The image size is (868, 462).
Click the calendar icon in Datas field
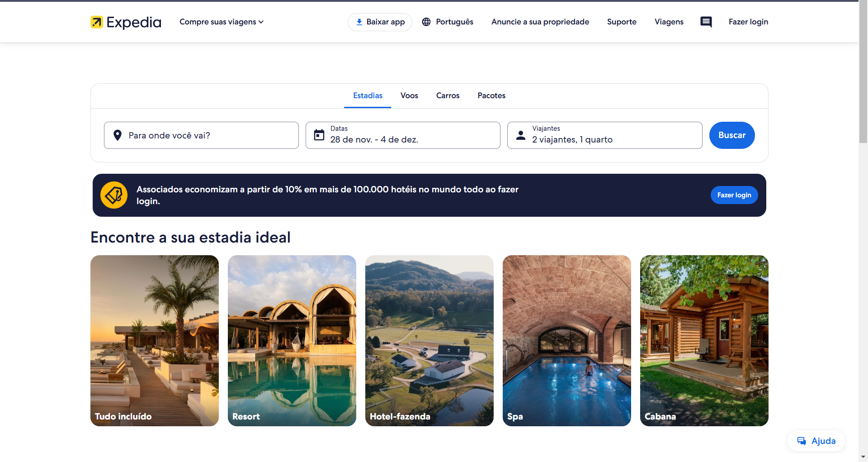pyautogui.click(x=319, y=135)
